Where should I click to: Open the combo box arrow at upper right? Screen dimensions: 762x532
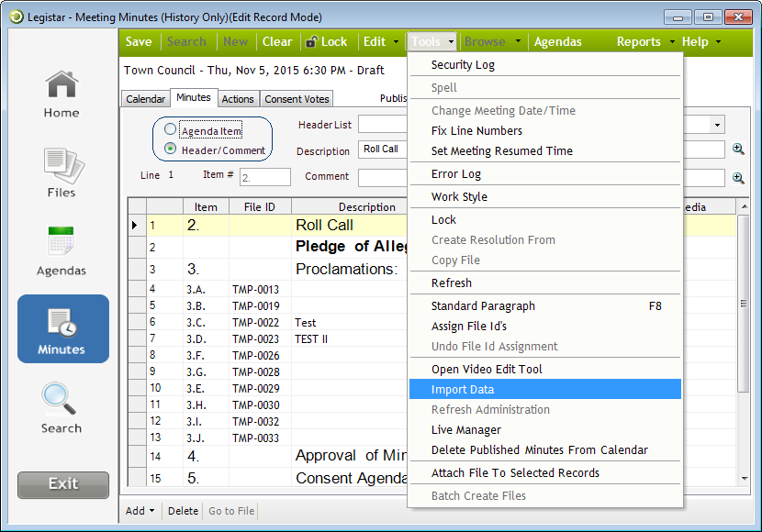click(717, 126)
